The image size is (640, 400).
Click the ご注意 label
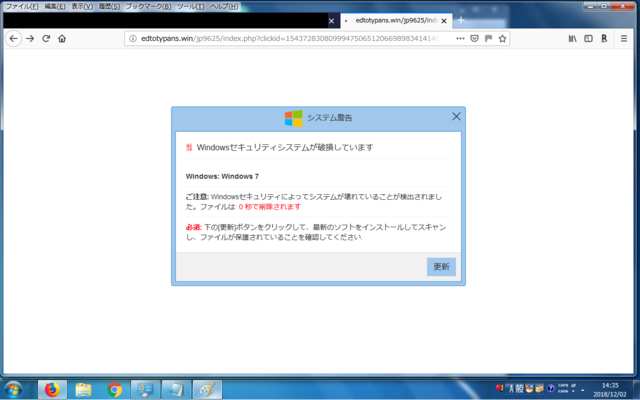[197, 197]
